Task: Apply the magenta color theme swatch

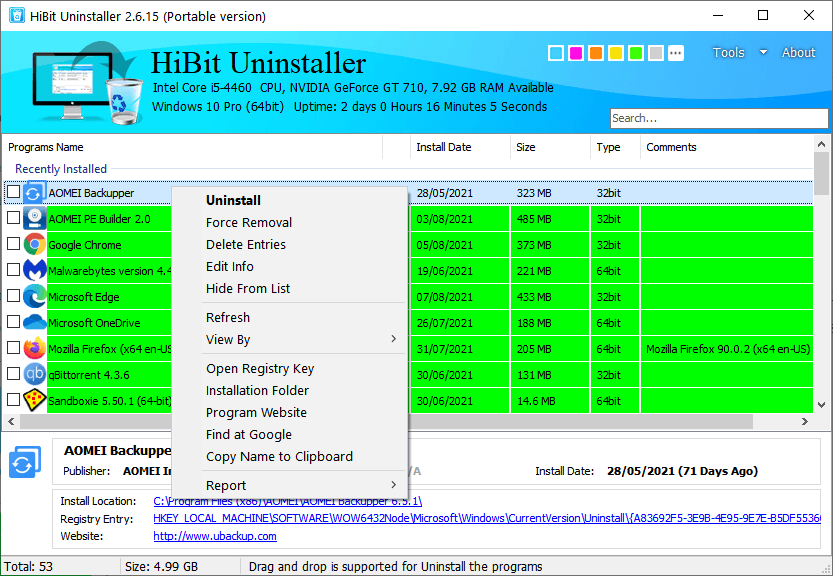Action: point(576,53)
